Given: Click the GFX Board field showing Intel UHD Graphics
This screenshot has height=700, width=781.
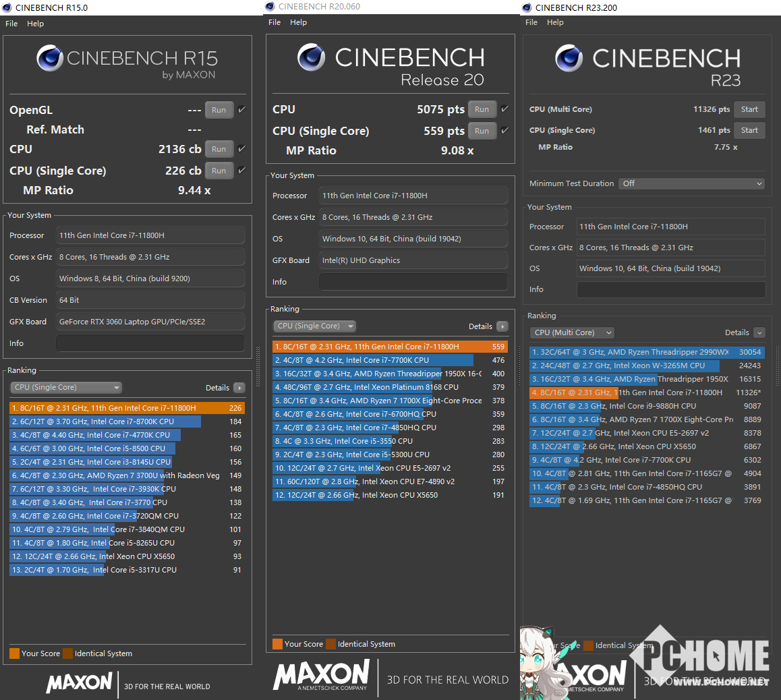Looking at the screenshot, I should coord(413,260).
